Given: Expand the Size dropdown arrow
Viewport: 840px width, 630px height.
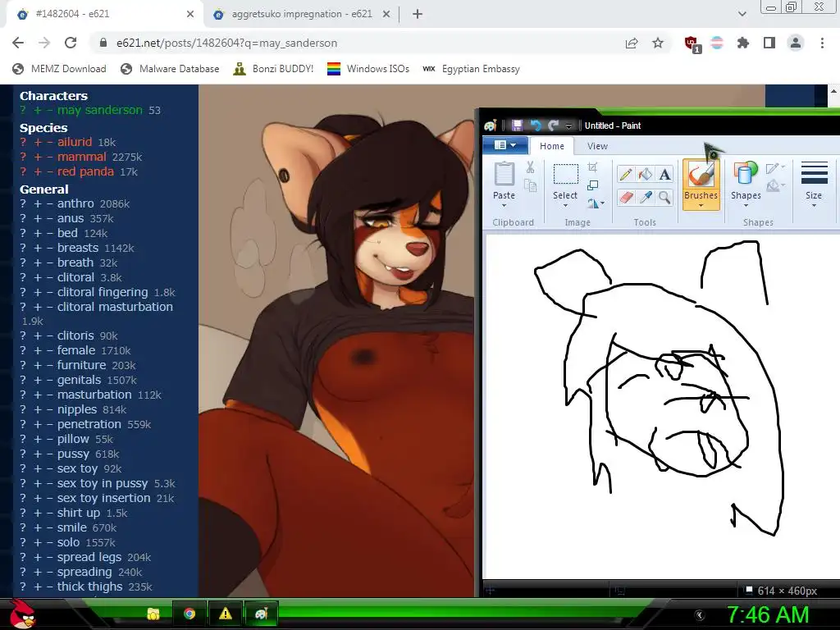Looking at the screenshot, I should pyautogui.click(x=814, y=206).
